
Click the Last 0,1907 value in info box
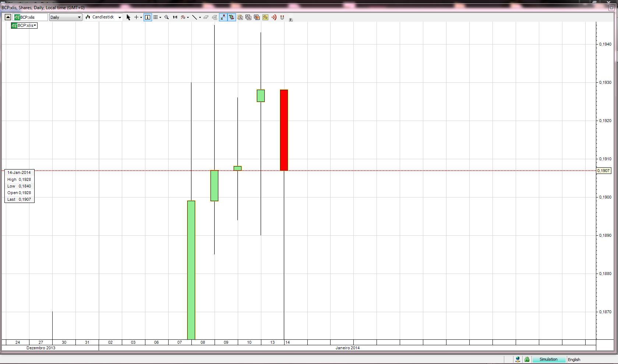[x=19, y=199]
